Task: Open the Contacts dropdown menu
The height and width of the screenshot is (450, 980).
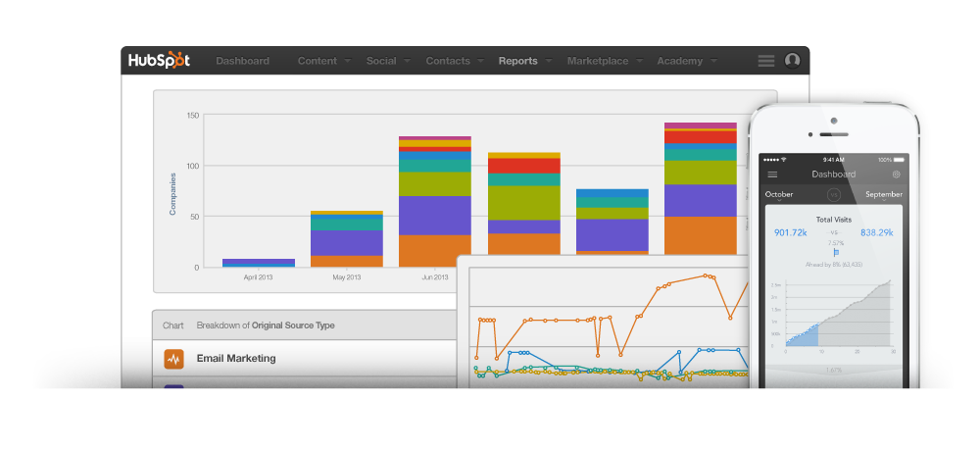Action: (454, 61)
